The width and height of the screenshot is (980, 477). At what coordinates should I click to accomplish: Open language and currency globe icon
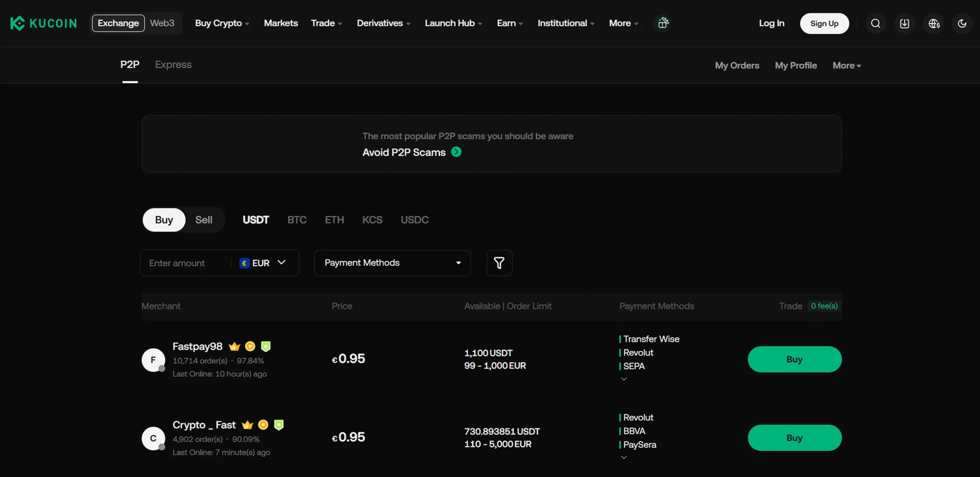[934, 23]
